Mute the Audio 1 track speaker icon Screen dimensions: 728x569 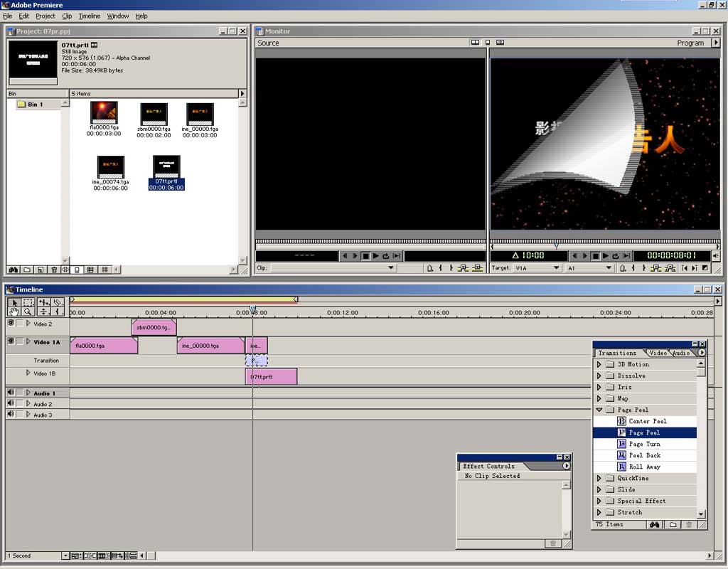pyautogui.click(x=11, y=393)
